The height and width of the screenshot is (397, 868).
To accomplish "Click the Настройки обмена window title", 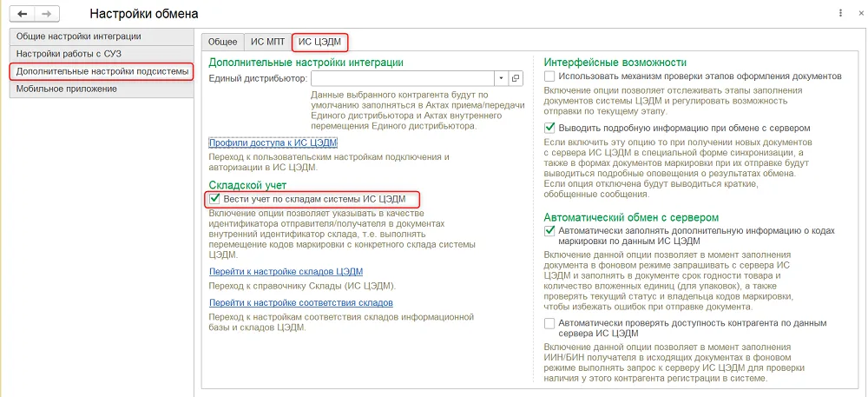I will click(x=144, y=13).
